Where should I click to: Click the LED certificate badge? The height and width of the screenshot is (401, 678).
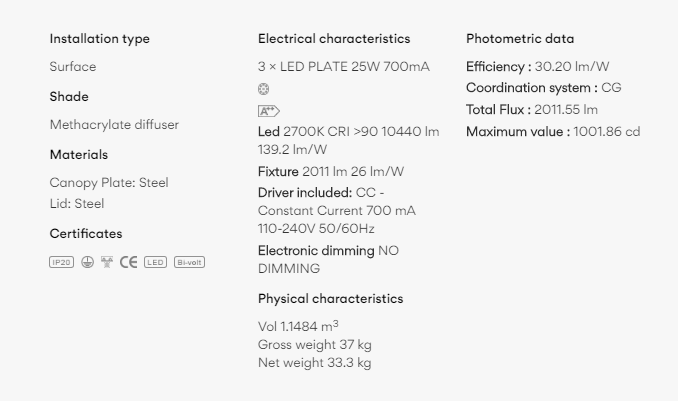(x=155, y=262)
